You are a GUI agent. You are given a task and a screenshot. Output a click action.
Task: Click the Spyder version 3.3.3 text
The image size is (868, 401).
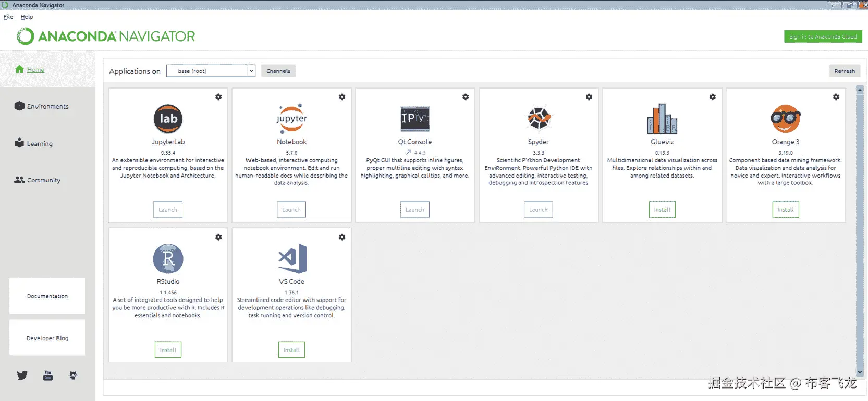coord(539,153)
